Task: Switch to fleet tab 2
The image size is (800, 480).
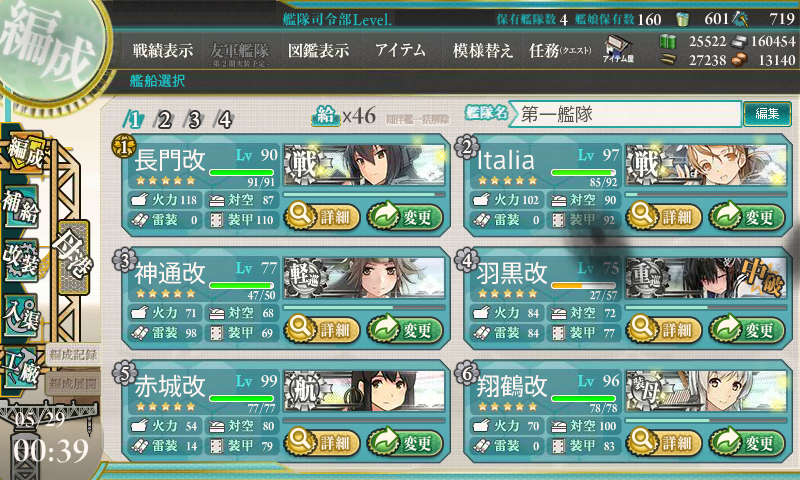Action: (x=163, y=120)
